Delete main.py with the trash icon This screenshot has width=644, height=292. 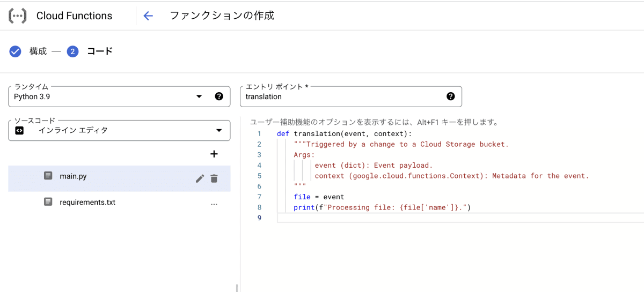[x=214, y=178]
